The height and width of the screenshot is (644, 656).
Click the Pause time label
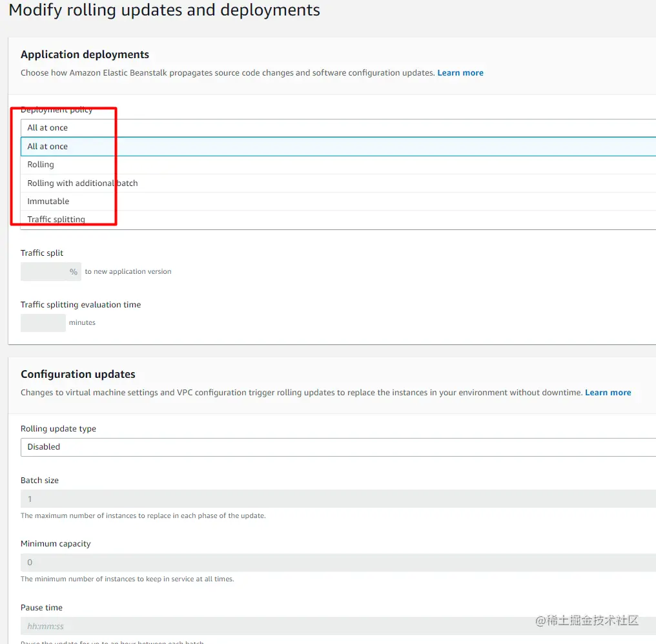coord(41,608)
